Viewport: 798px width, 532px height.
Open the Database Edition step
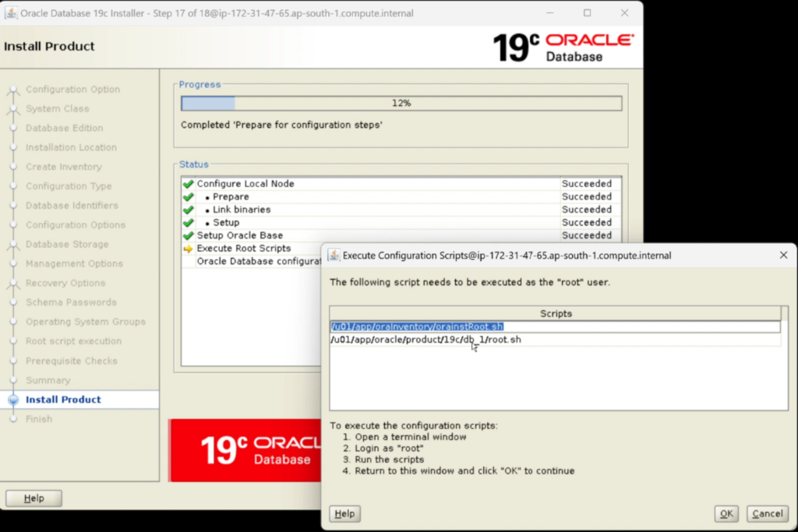point(64,129)
